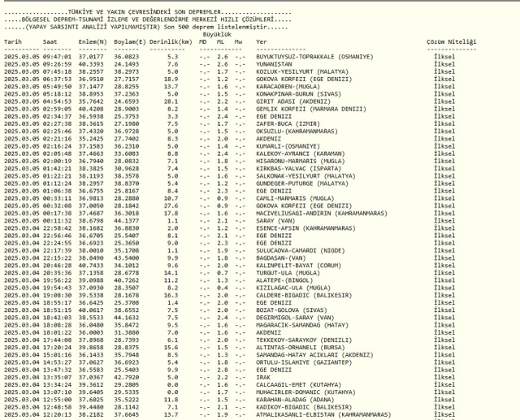The image size is (520, 420).
Task: Select 'ORTULU-ISLAHIYE (GAZIANTEP)' location
Action: [304, 362]
